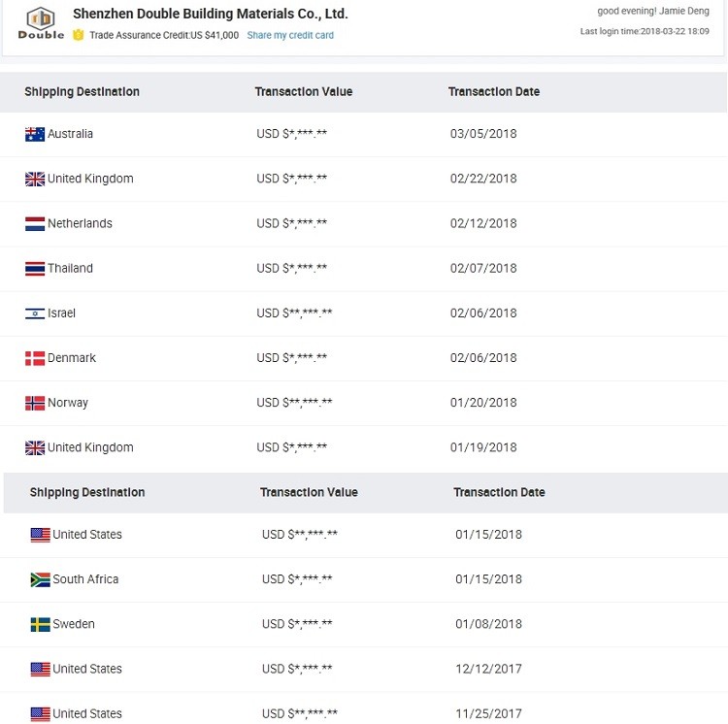The image size is (728, 724).
Task: Open the Share my credit card link
Action: (290, 35)
